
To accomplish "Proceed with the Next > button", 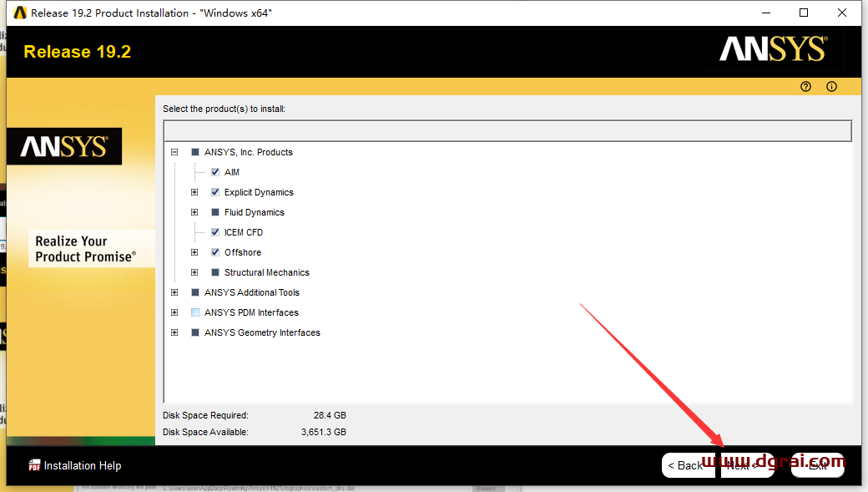I will [747, 465].
